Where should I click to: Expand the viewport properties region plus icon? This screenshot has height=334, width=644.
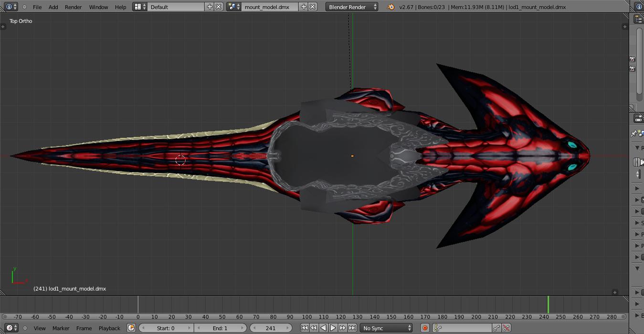[625, 27]
